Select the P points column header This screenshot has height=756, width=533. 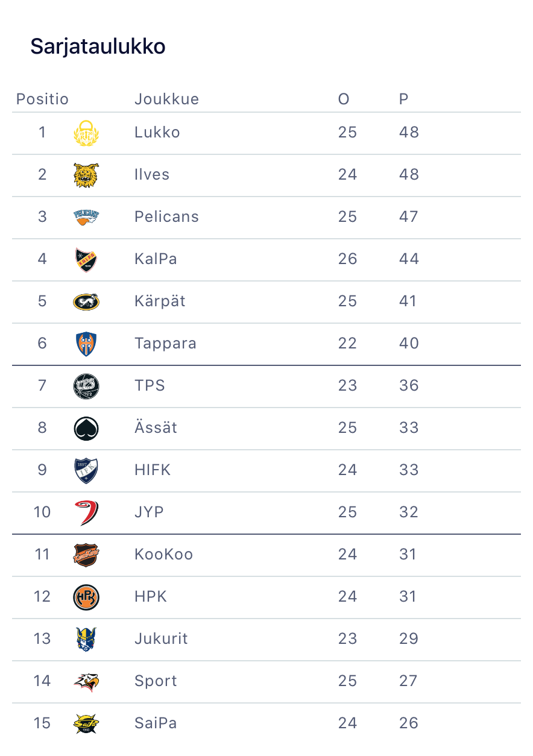pyautogui.click(x=403, y=99)
